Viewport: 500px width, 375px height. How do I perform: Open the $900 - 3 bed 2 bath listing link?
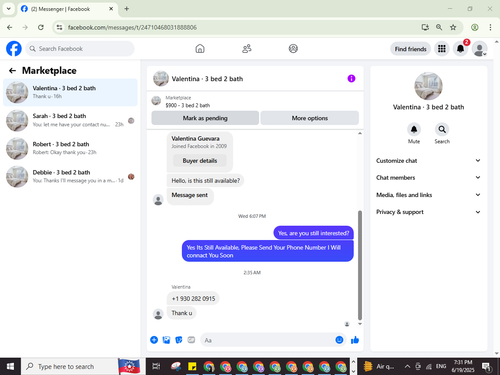pyautogui.click(x=188, y=105)
